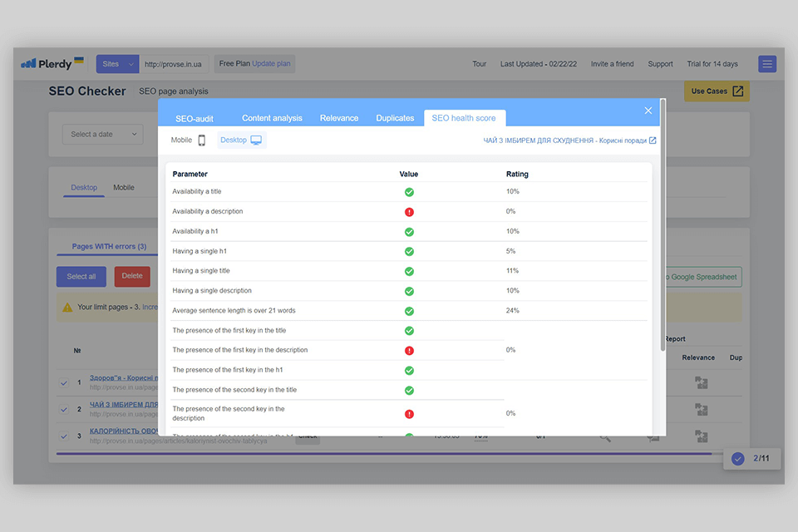Click the 11% rating value
Screen dimensions: 798x532
pos(513,271)
